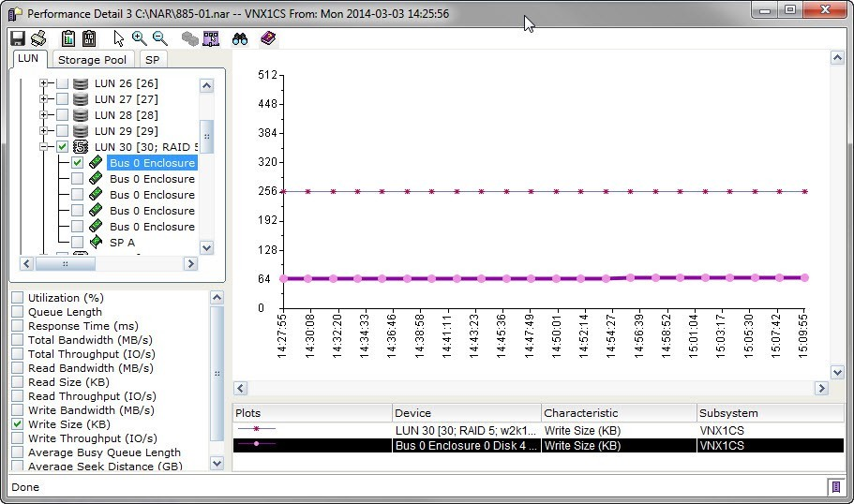The image size is (854, 504).
Task: Click the clipboard with bar chart icon
Action: click(68, 38)
